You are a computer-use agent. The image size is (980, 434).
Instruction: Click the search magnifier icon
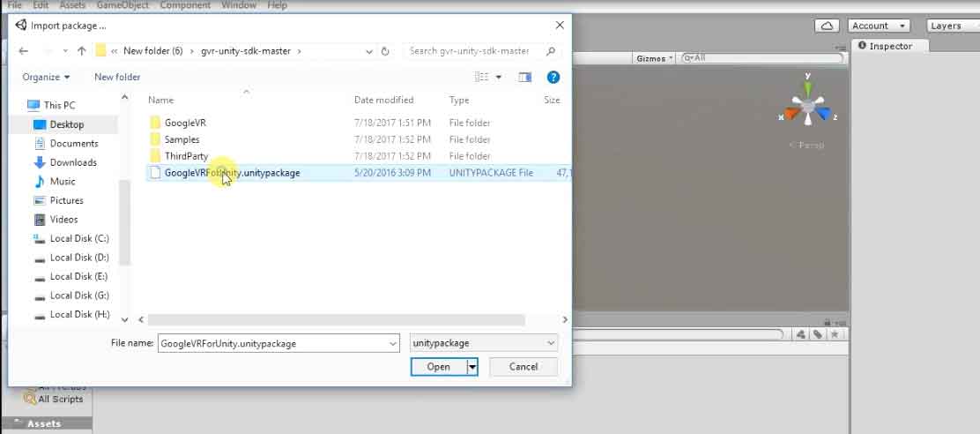point(551,51)
